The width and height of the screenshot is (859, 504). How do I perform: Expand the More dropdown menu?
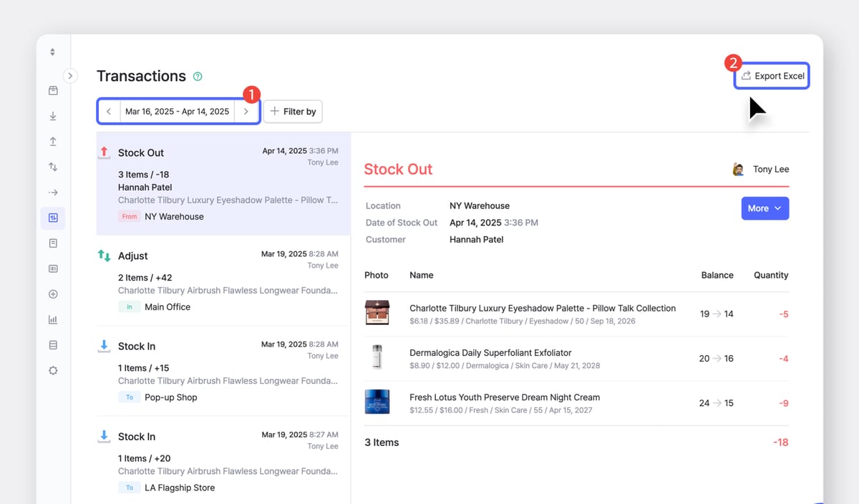point(765,208)
